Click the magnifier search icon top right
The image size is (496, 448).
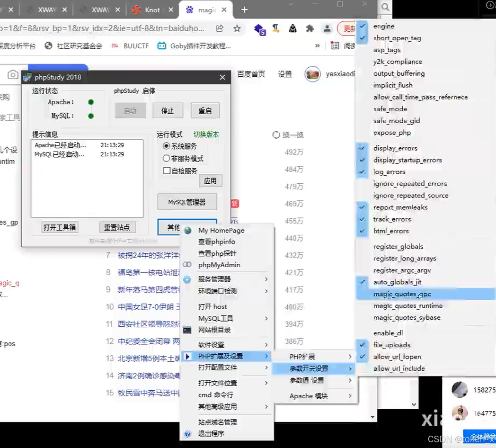[x=385, y=7]
